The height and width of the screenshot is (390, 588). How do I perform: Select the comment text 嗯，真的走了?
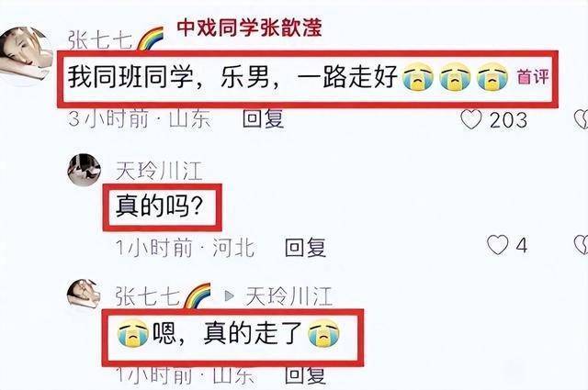tap(227, 333)
